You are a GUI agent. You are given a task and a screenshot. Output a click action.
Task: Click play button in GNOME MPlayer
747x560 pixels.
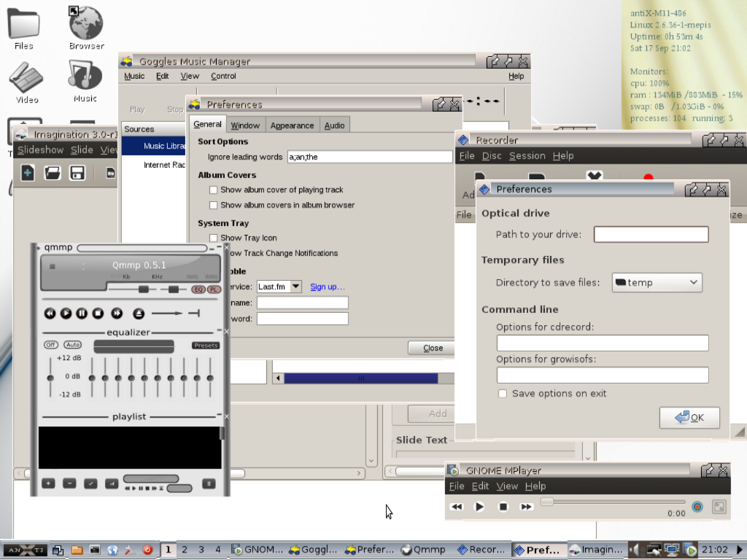pos(479,507)
